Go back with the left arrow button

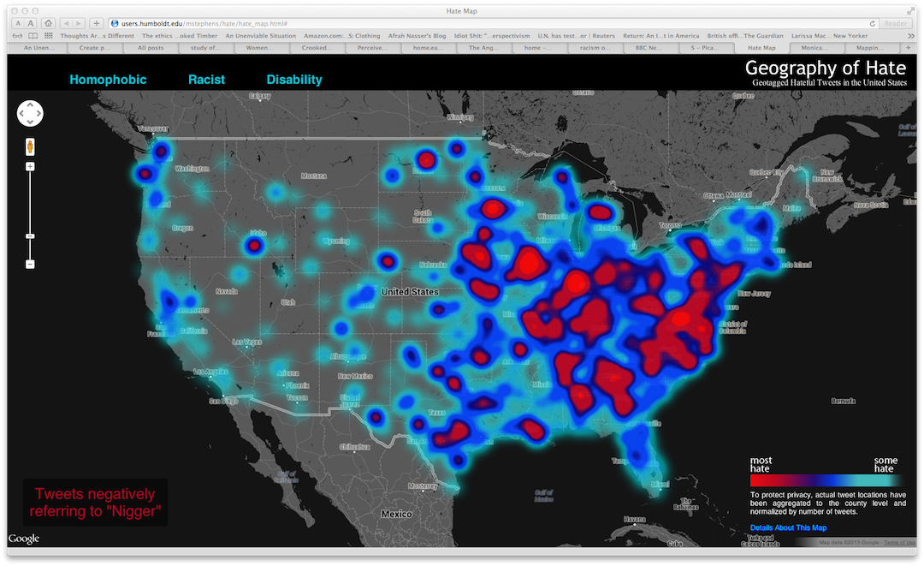pos(66,24)
